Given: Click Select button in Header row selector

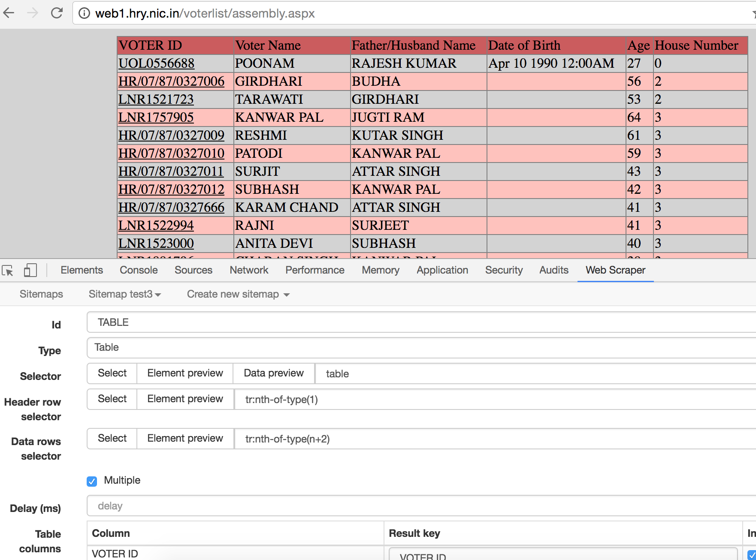Looking at the screenshot, I should (x=112, y=399).
